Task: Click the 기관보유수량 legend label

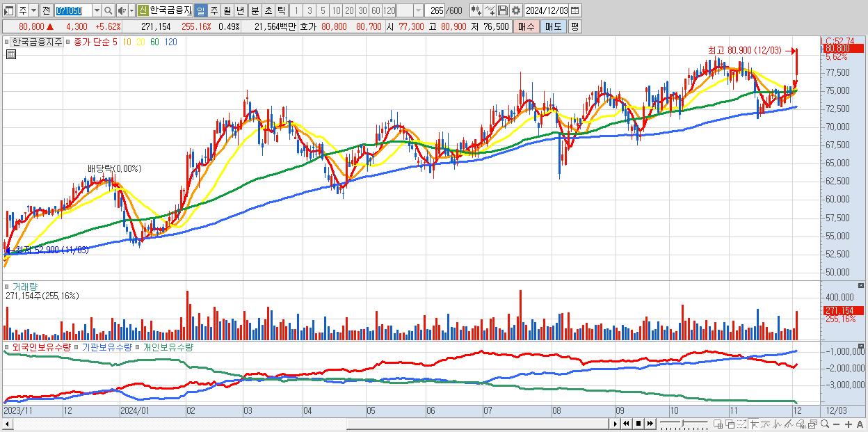Action: (x=107, y=346)
